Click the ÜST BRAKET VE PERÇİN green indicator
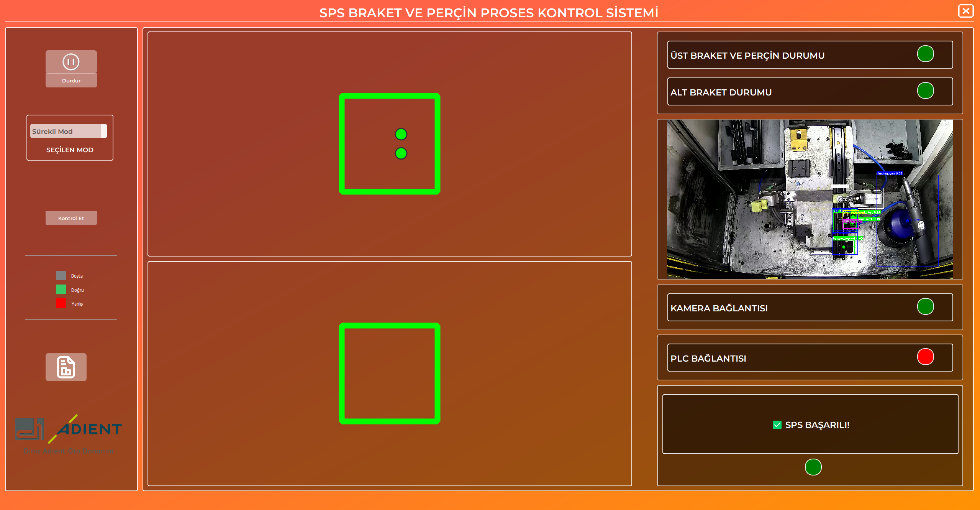 coord(925,54)
